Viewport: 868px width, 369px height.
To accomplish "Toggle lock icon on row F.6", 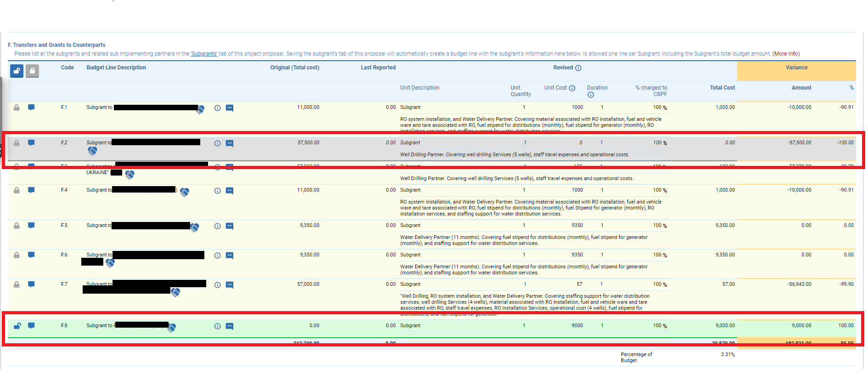I will (x=17, y=255).
